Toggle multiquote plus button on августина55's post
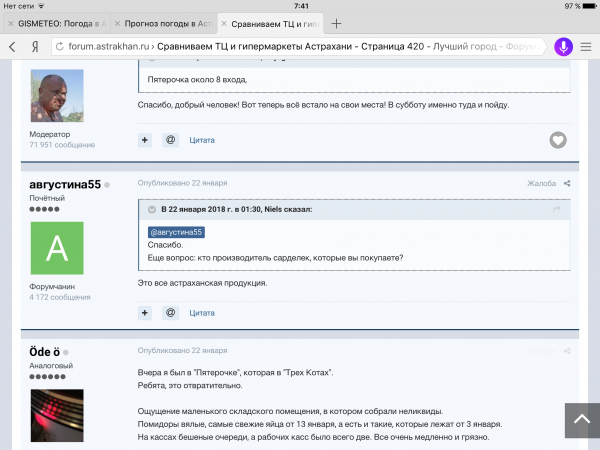The image size is (600, 450). [x=145, y=313]
